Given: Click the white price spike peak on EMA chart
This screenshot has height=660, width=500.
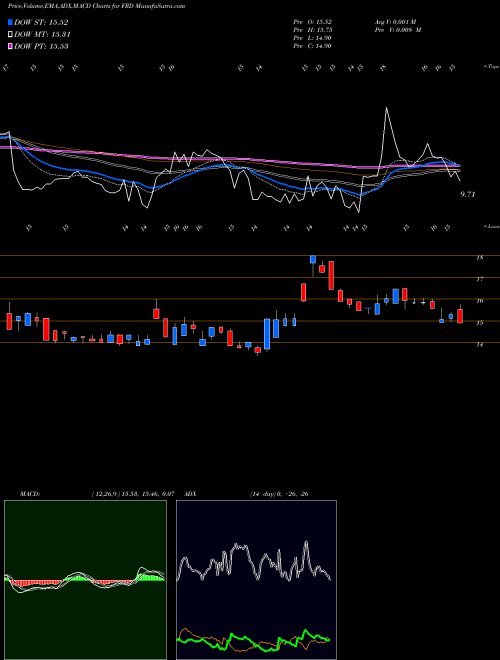Looking at the screenshot, I should (x=386, y=109).
